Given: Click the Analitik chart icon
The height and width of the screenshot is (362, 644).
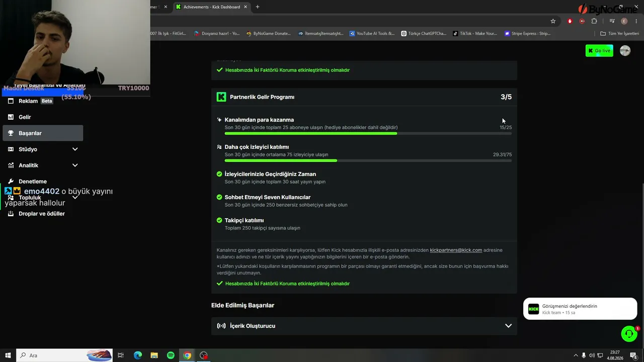Looking at the screenshot, I should click(11, 165).
